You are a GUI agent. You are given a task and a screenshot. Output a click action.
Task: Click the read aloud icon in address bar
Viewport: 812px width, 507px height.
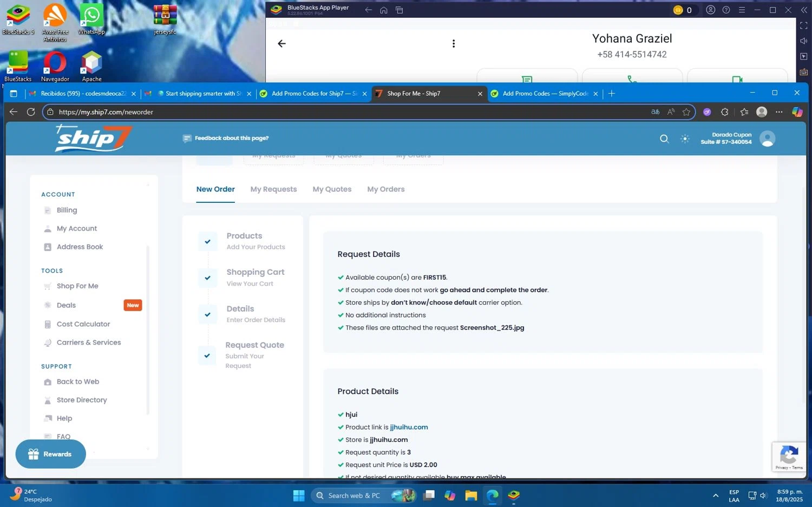pos(671,112)
